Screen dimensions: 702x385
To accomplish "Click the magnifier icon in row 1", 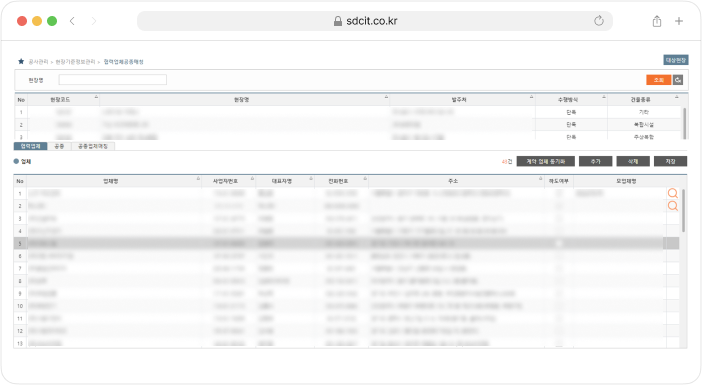I will click(672, 193).
